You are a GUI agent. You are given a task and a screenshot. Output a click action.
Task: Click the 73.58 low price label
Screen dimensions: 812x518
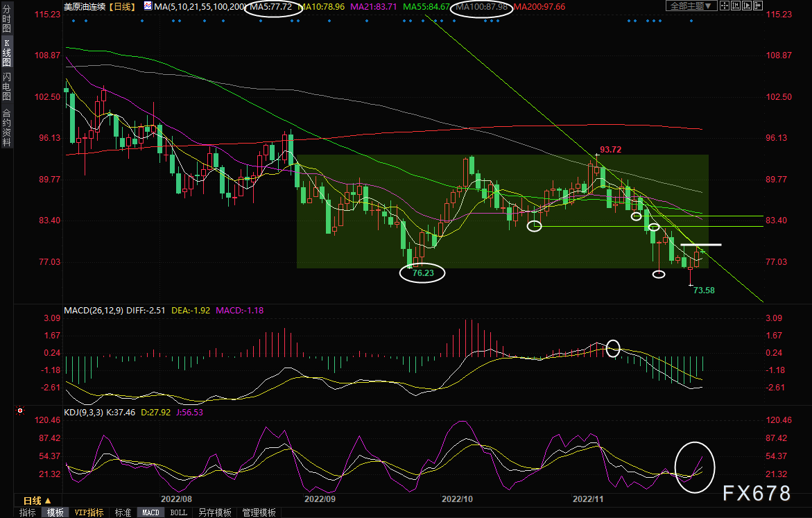pyautogui.click(x=704, y=291)
